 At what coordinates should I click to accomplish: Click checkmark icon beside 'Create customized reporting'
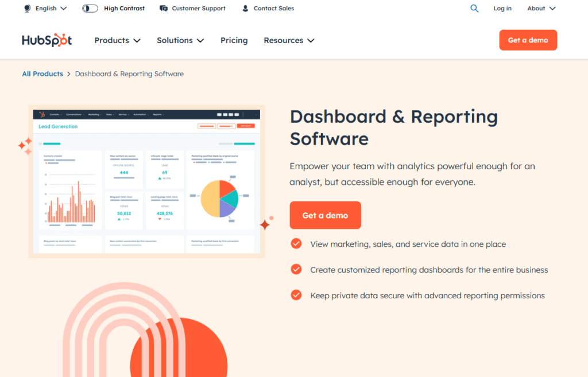(296, 270)
